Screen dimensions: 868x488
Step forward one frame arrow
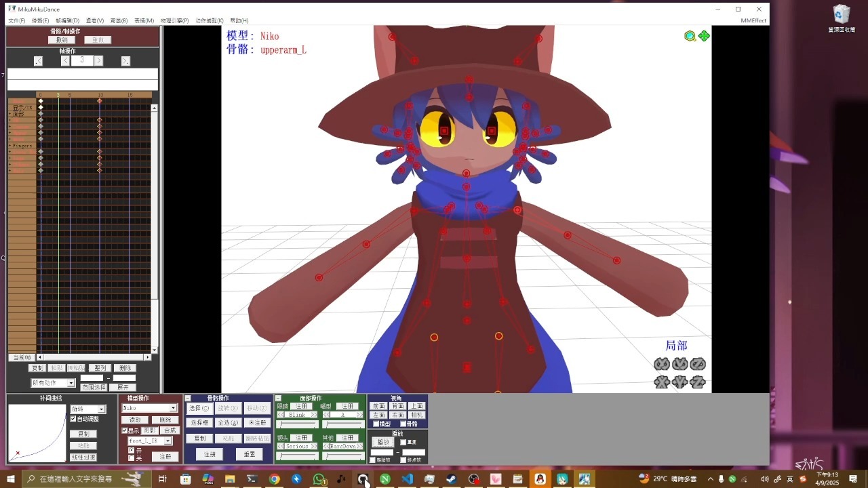pos(98,60)
